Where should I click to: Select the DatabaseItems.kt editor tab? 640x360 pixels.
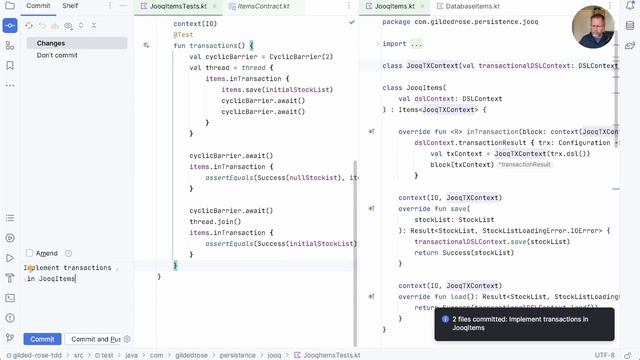469,6
